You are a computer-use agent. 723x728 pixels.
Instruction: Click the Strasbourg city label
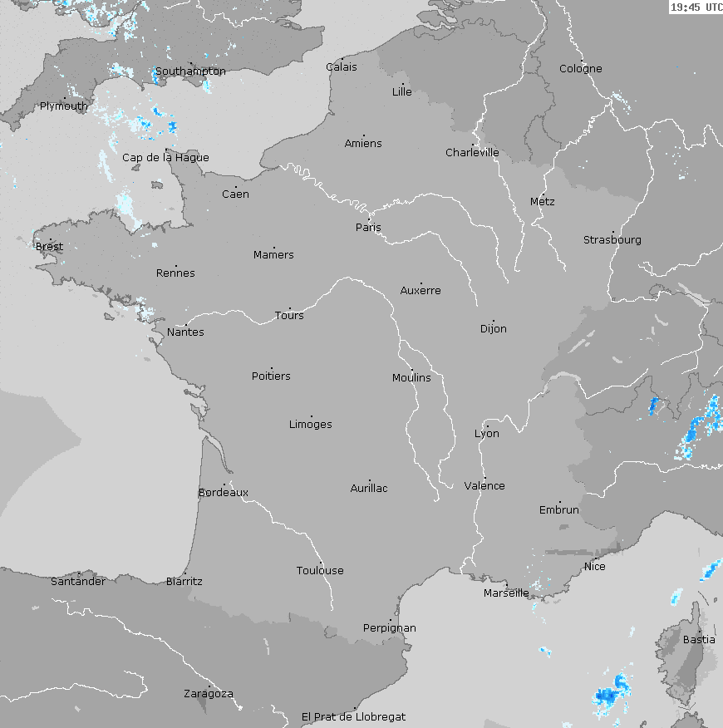(x=612, y=240)
